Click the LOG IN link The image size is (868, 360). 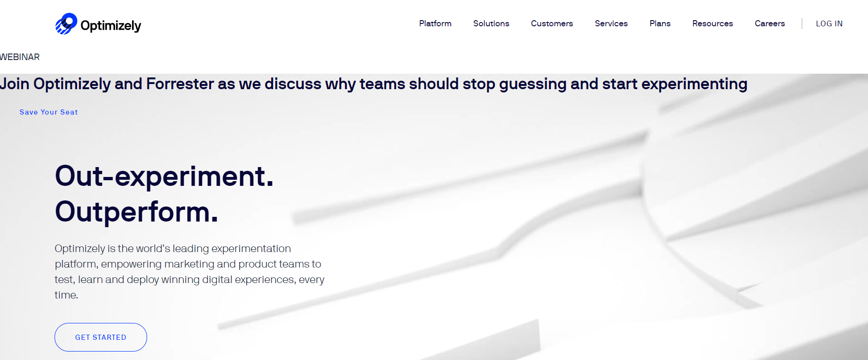(829, 23)
